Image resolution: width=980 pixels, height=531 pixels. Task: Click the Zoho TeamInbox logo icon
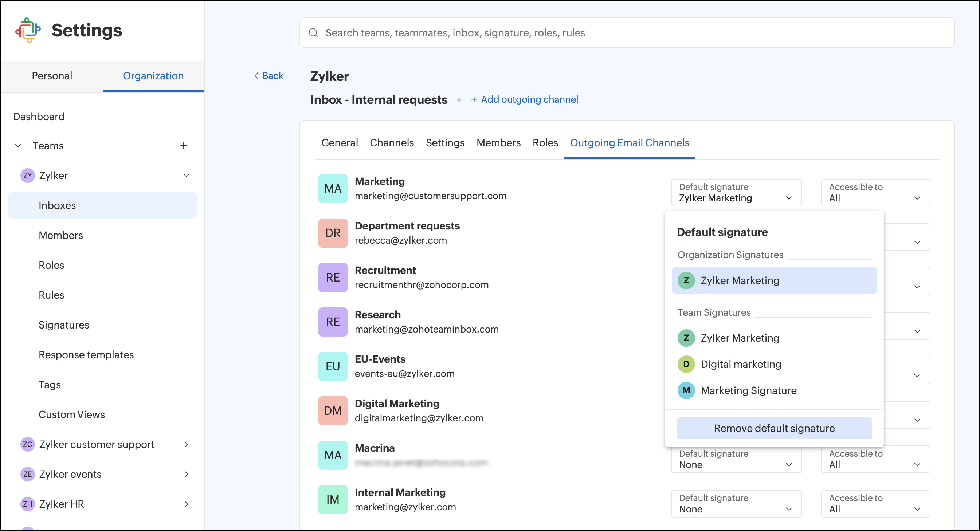click(x=28, y=30)
